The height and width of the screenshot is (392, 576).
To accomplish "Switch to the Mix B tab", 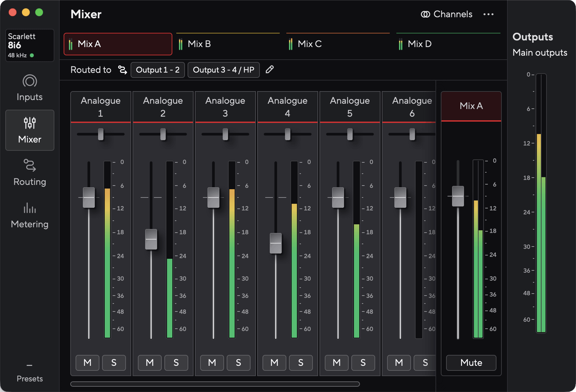I will (228, 44).
